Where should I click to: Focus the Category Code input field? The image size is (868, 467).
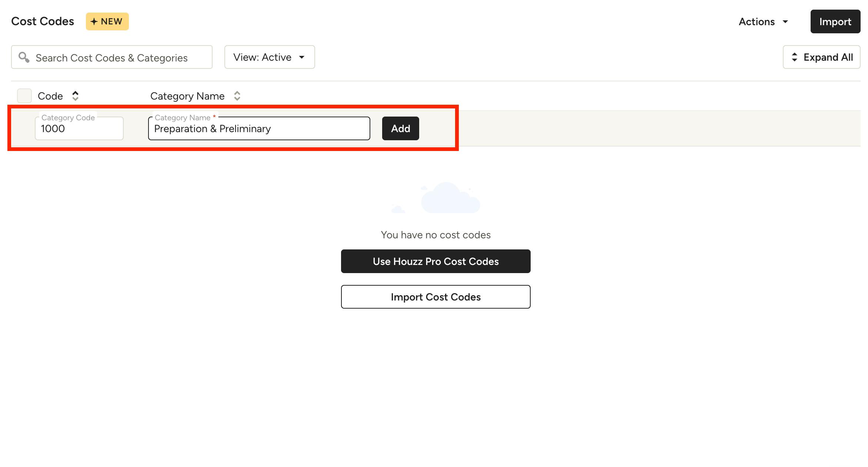point(79,129)
